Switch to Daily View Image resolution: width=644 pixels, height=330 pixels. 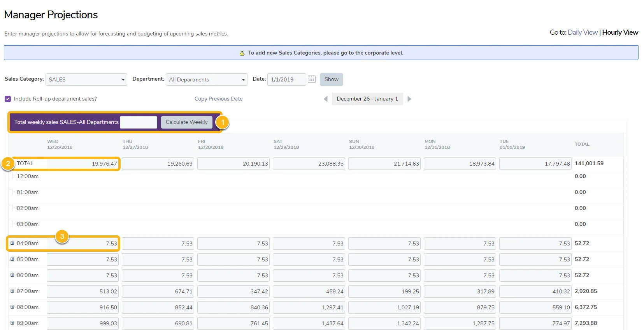click(583, 32)
